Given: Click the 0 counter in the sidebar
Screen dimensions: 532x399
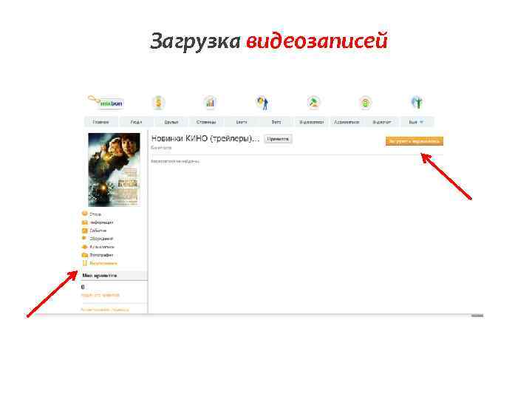Looking at the screenshot, I should [x=83, y=287].
